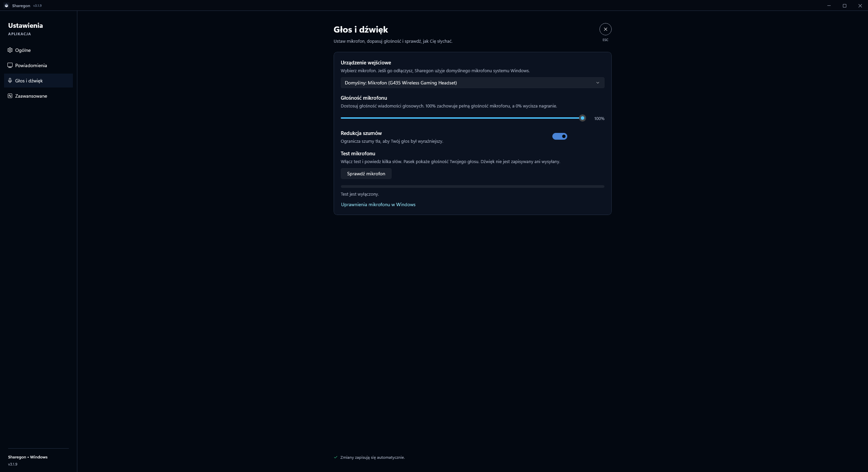Open the Ogólne settings section
Image resolution: width=868 pixels, height=472 pixels.
[38, 50]
